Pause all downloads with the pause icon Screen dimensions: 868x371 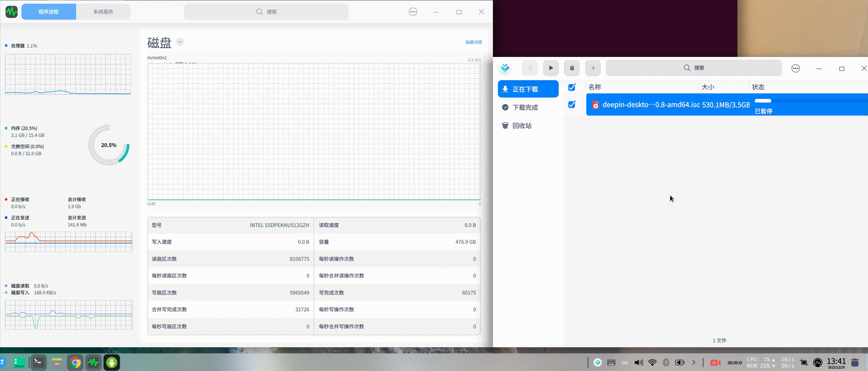pyautogui.click(x=530, y=68)
